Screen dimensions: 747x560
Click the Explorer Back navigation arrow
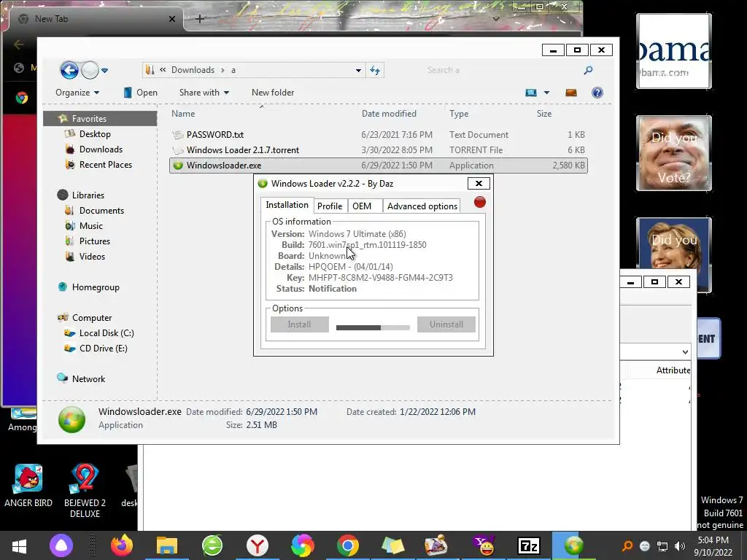[x=69, y=71]
